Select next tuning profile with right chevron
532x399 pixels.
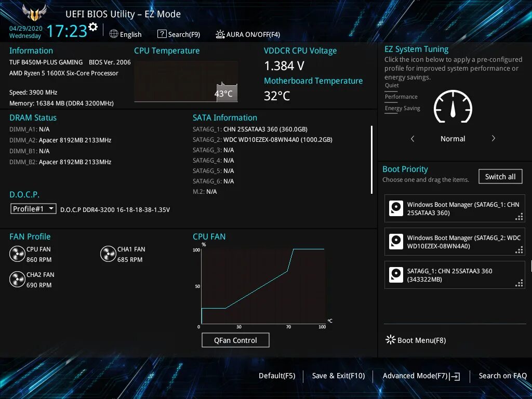(x=494, y=138)
